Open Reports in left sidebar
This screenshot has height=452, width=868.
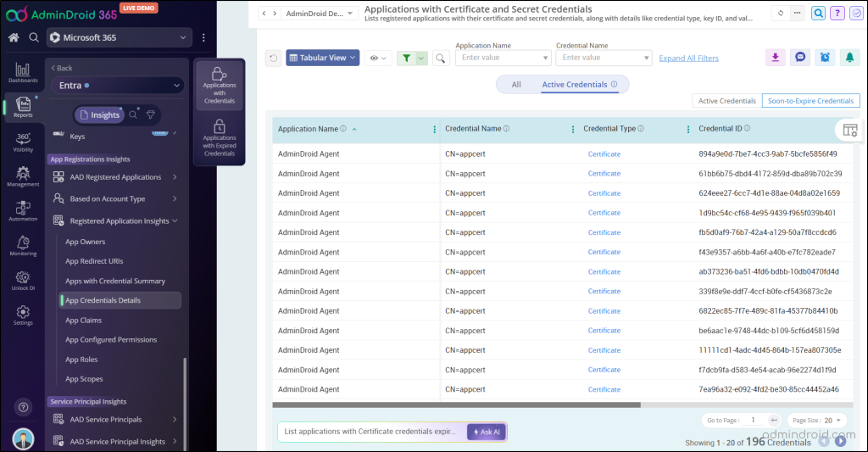point(23,107)
